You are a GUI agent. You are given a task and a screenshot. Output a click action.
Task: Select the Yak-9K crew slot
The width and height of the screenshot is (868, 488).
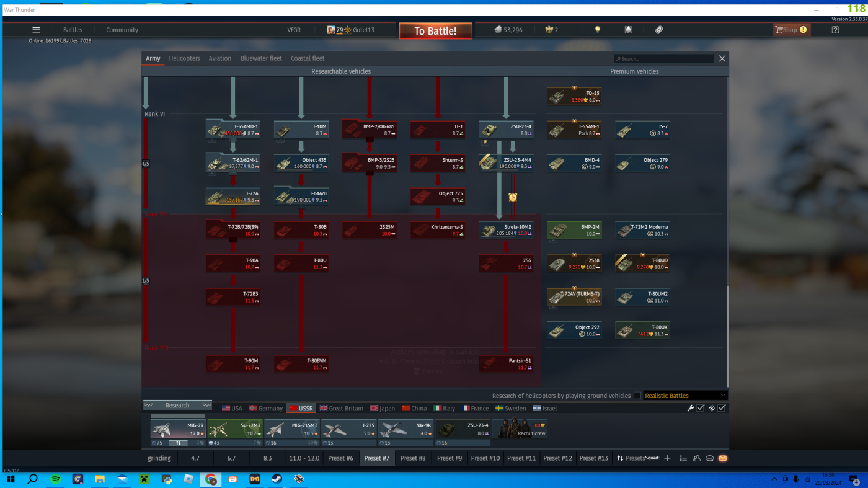tap(405, 429)
